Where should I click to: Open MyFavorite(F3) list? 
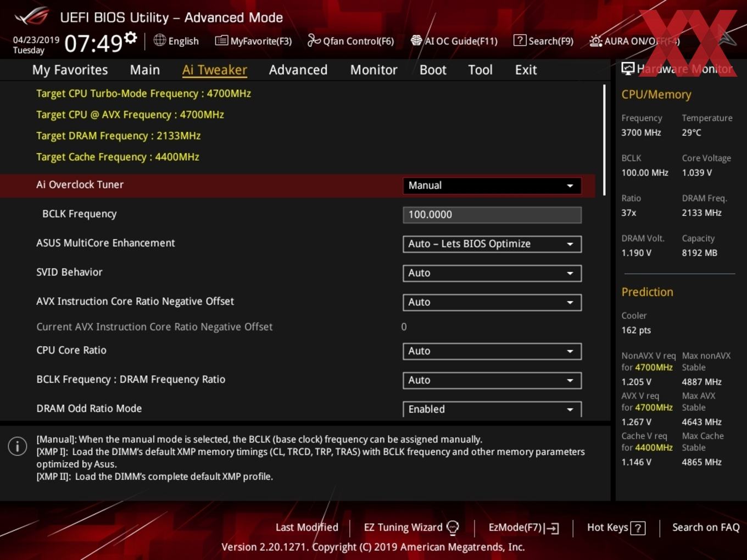pos(253,41)
